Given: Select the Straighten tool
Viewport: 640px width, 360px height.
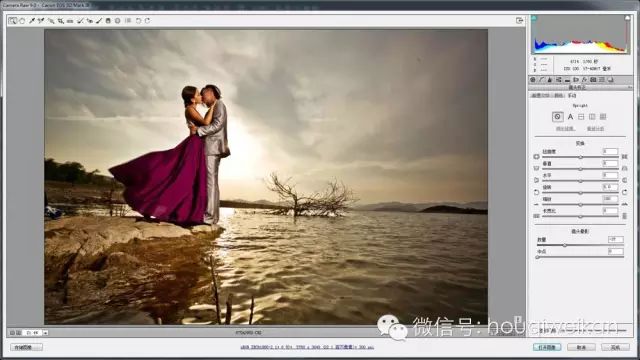Looking at the screenshot, I should pyautogui.click(x=70, y=20).
